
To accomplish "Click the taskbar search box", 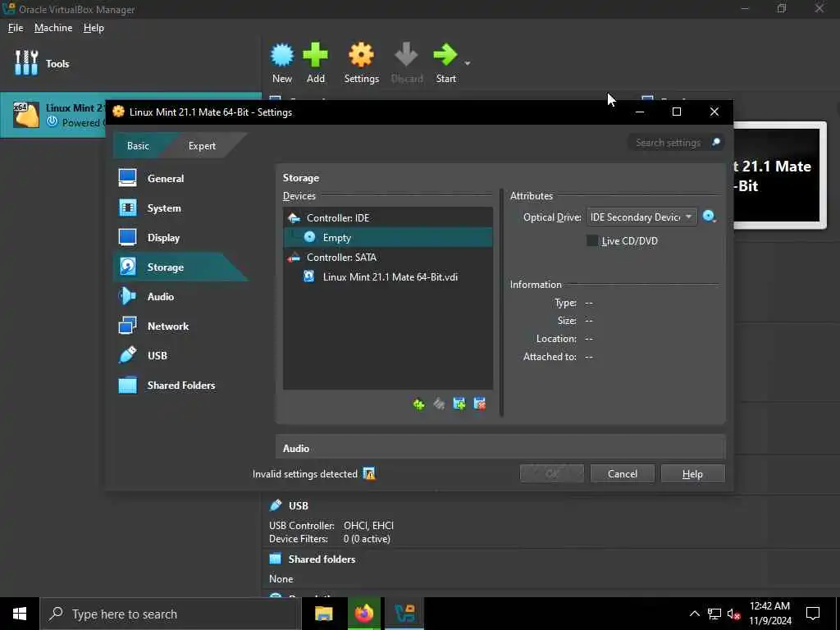I will [x=171, y=614].
